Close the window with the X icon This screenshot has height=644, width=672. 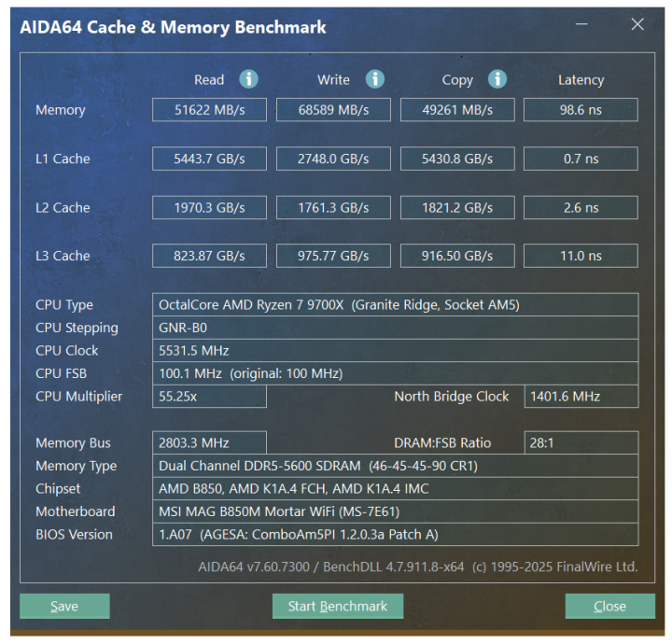(637, 24)
